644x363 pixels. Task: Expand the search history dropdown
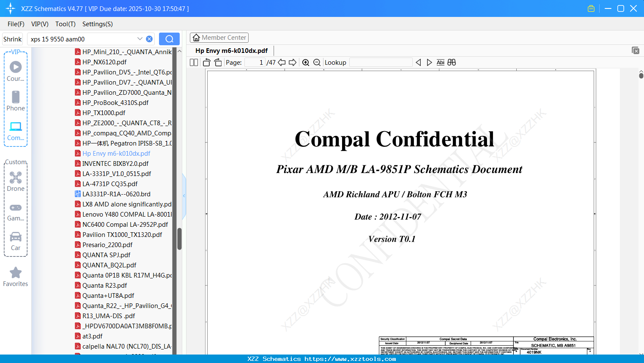point(140,39)
